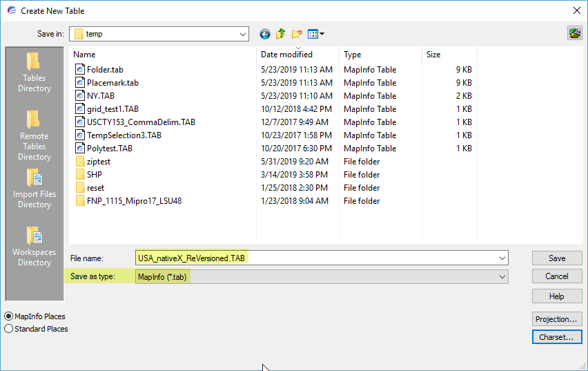Screen dimensions: 588x371
Task: Click the USCTY153_CommaDelim.TAB file icon
Action: tap(80, 122)
